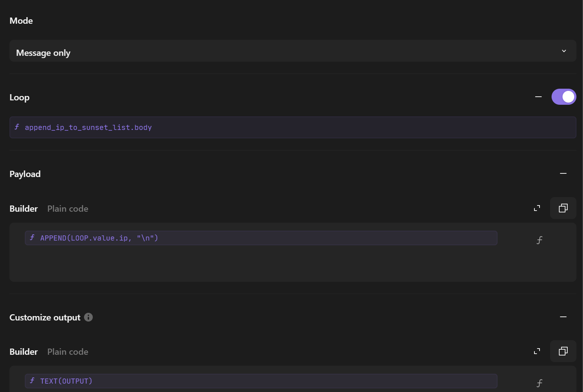Collapse the Loop section

pyautogui.click(x=538, y=97)
